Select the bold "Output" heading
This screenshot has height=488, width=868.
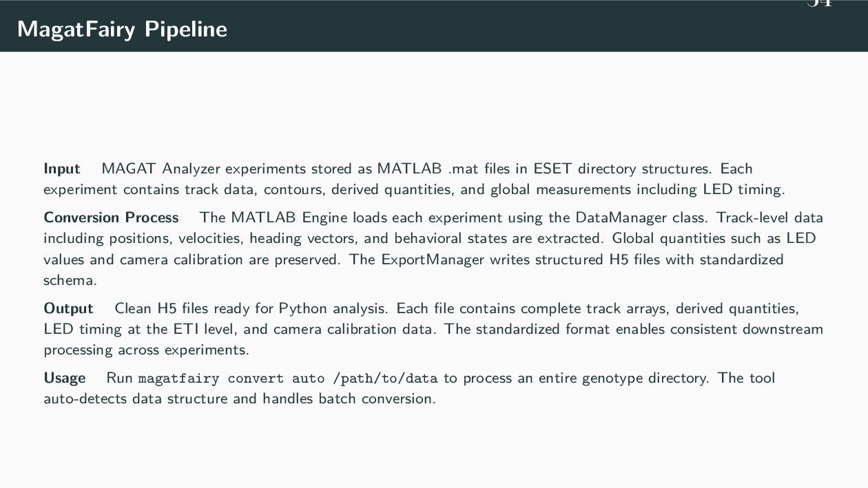click(x=68, y=308)
